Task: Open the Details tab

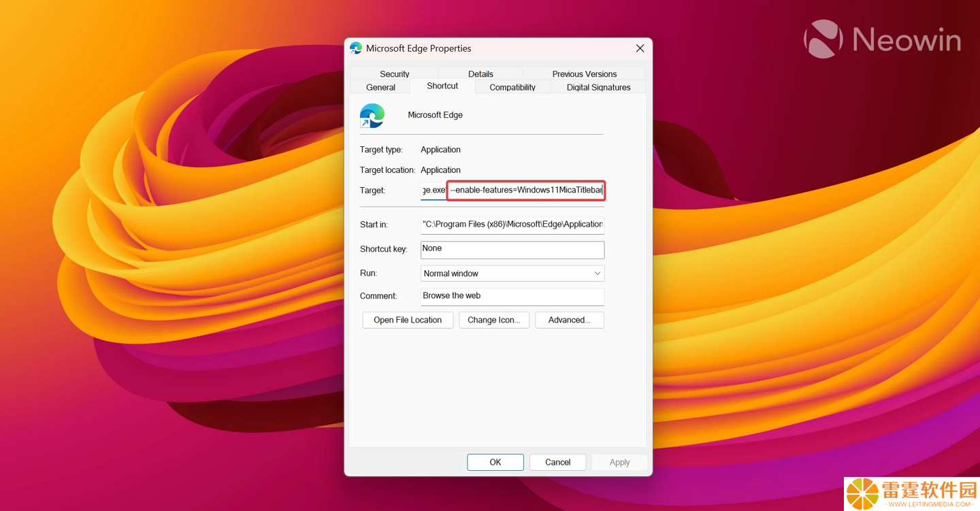Action: 480,73
